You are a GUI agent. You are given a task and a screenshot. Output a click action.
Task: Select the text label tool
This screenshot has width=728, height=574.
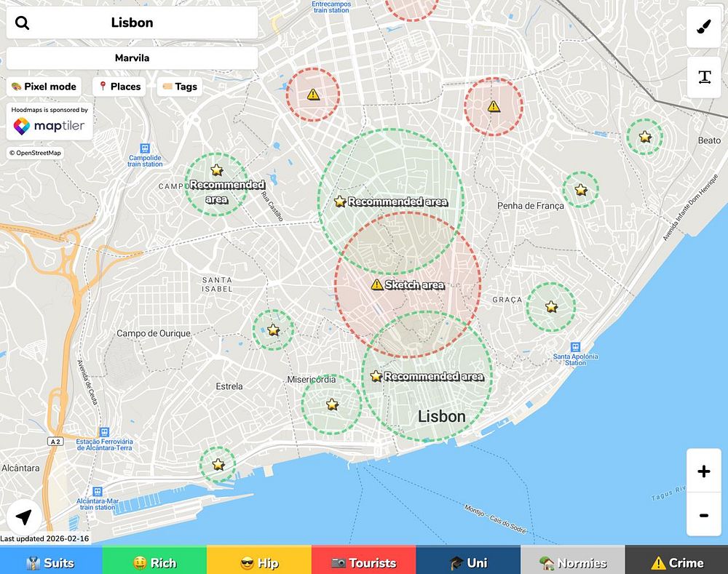[704, 77]
